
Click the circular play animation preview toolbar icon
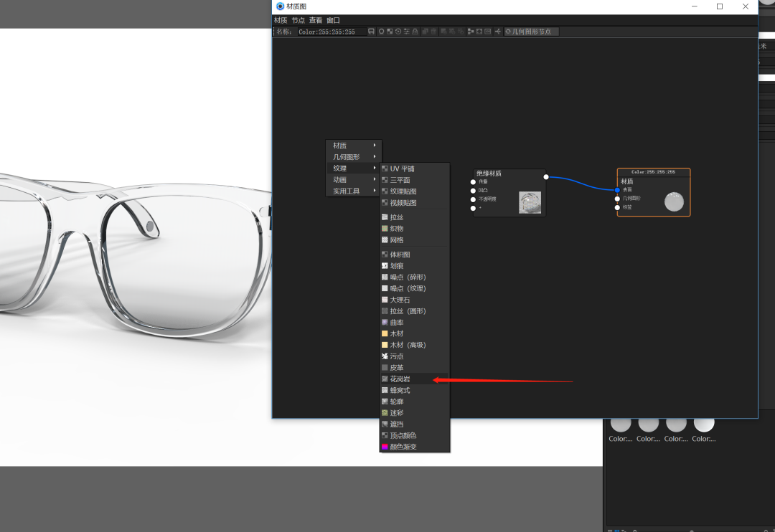[x=398, y=32]
